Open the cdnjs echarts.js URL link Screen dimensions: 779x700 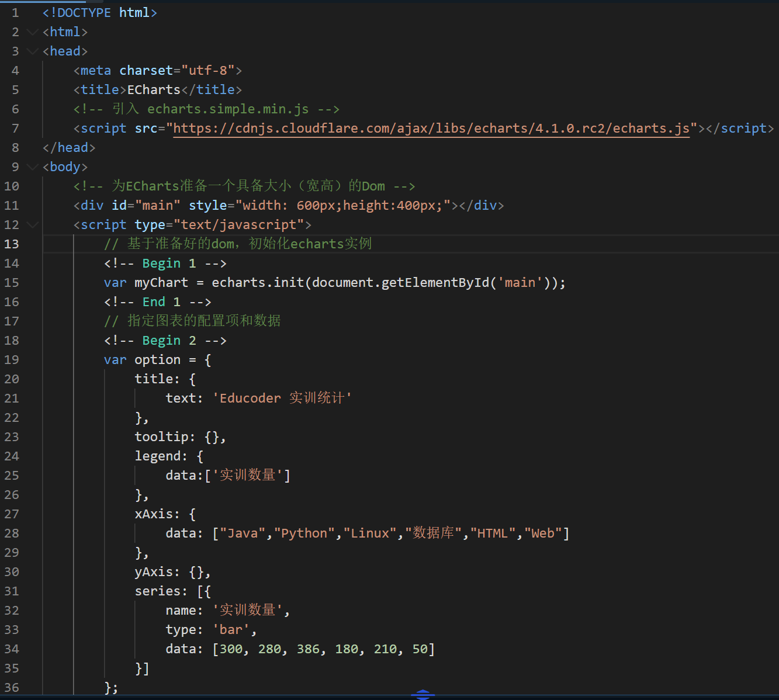pos(431,129)
